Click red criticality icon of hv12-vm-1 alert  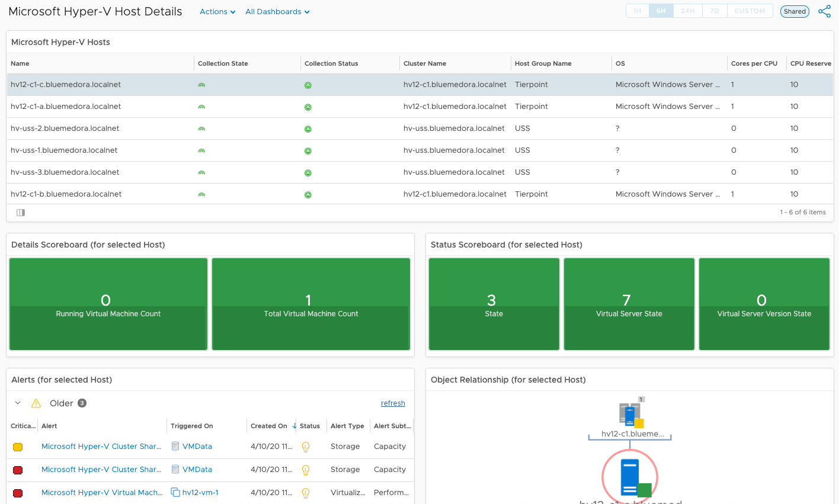(x=18, y=493)
